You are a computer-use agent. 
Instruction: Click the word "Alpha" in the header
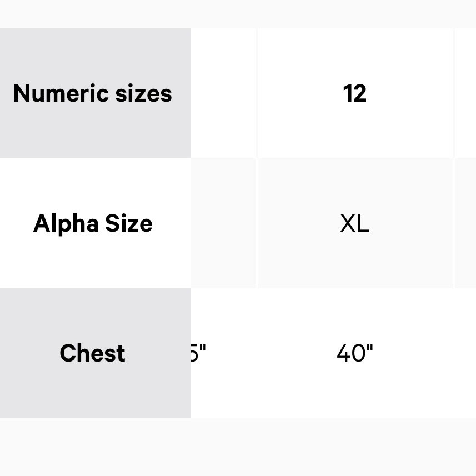pos(58,224)
